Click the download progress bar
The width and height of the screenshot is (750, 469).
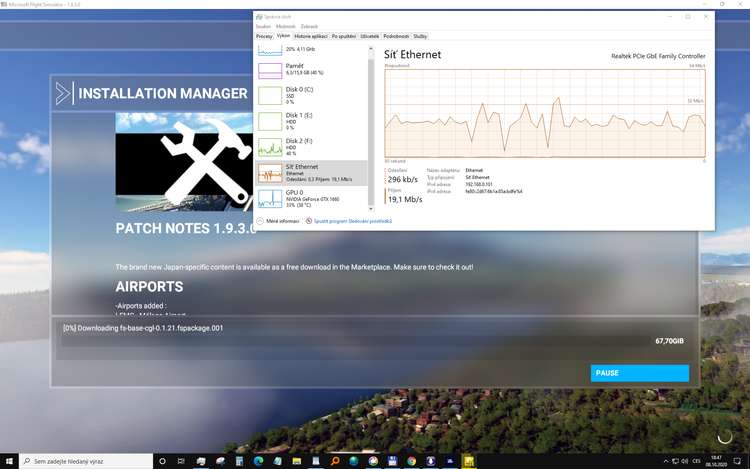tap(356, 341)
